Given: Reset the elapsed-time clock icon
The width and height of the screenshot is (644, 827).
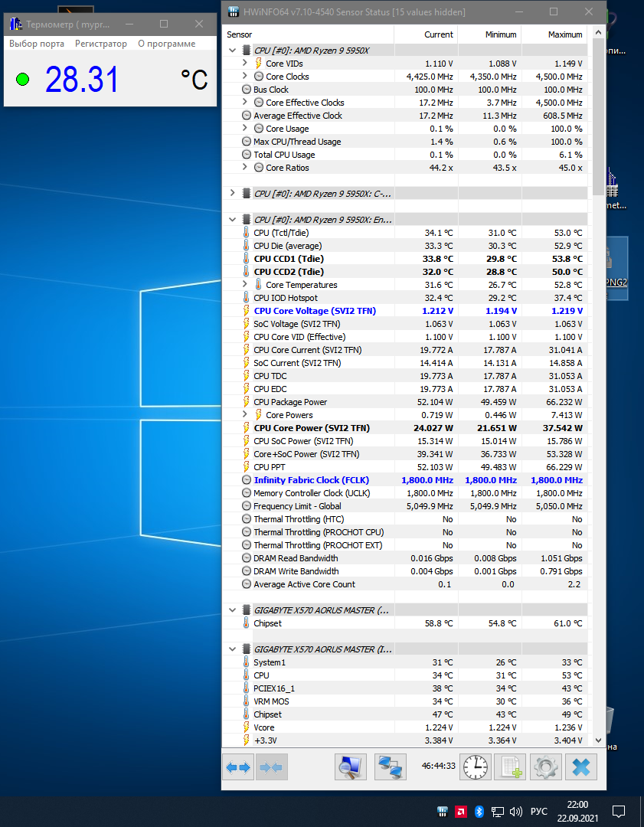Looking at the screenshot, I should coord(476,767).
